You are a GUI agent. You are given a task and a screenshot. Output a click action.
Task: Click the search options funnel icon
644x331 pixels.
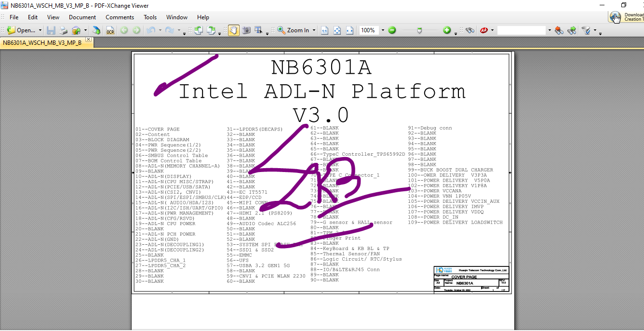tap(586, 30)
